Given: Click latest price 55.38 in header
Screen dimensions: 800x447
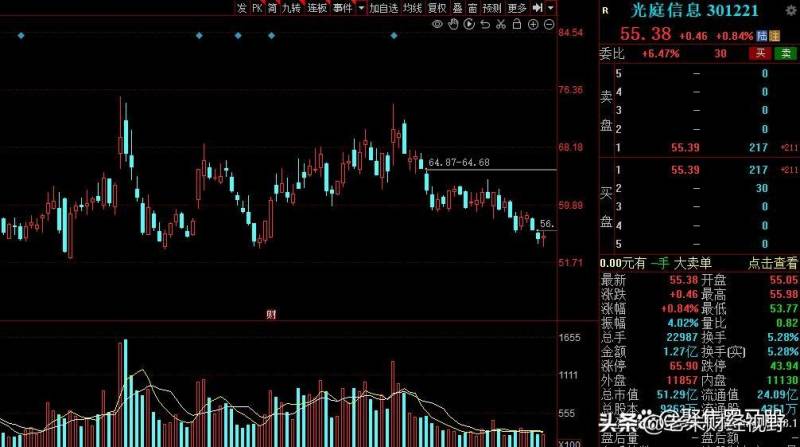Looking at the screenshot, I should point(645,34).
